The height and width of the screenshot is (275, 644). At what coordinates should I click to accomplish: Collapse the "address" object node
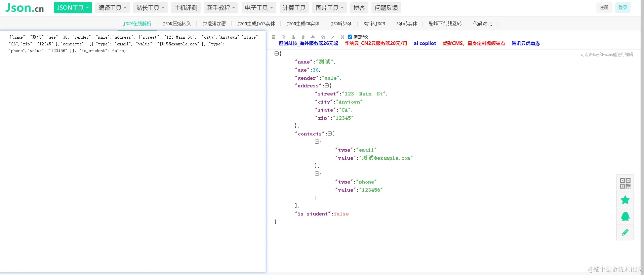(x=327, y=86)
